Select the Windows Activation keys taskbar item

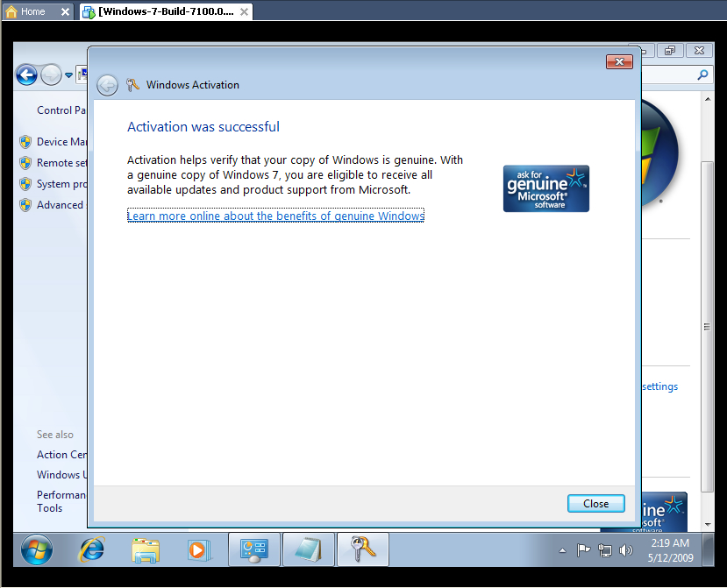click(x=362, y=549)
